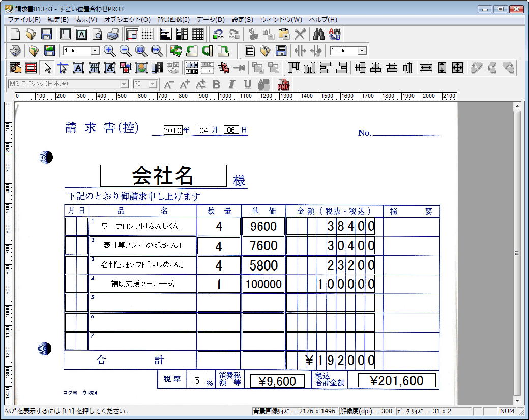
Task: Select the 会社名 text box
Action: (163, 176)
